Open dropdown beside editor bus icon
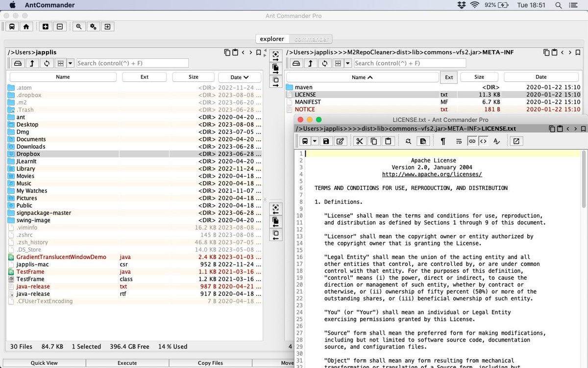The height and width of the screenshot is (368, 588). (x=315, y=141)
